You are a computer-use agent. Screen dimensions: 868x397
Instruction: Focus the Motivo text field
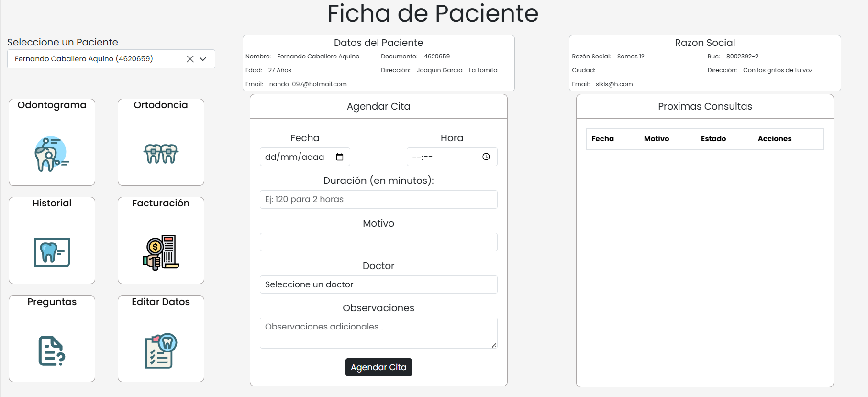pyautogui.click(x=378, y=242)
